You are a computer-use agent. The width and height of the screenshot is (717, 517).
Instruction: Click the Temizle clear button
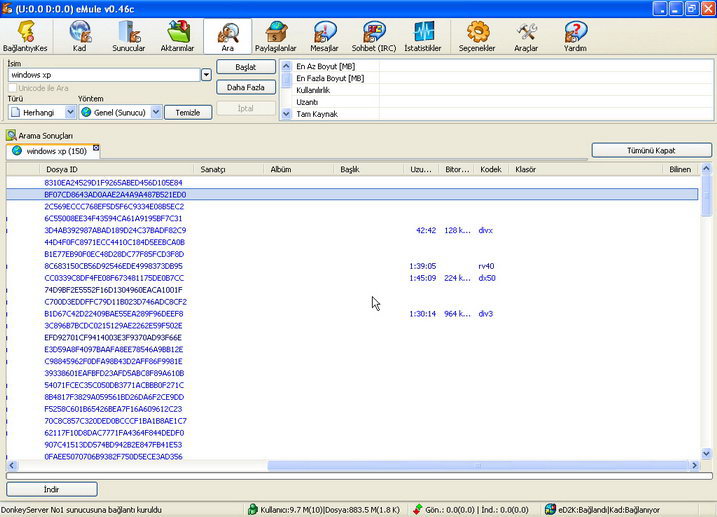(x=188, y=112)
